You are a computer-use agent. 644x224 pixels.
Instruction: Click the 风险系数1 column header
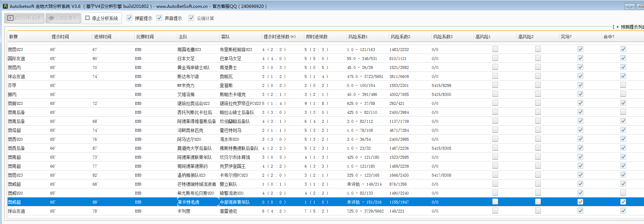coord(358,37)
